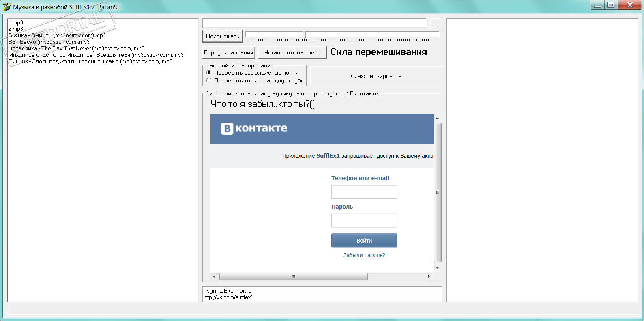Select 'Пикник - Здесь под желтым солнцем ламп'
Viewport: 644px width, 321px height.
90,61
